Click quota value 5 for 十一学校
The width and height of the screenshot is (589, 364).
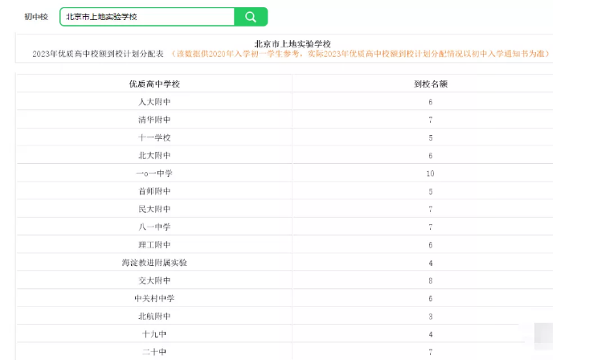[x=431, y=138]
